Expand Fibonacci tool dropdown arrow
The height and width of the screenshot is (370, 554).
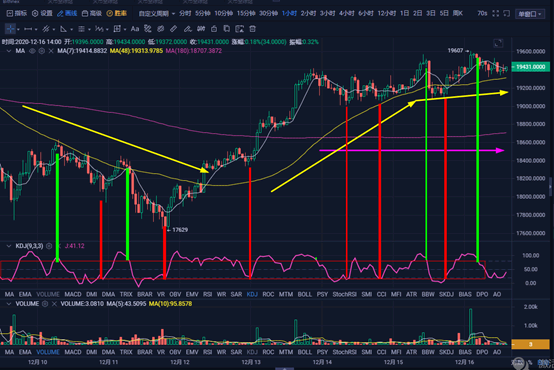pyautogui.click(x=89, y=29)
